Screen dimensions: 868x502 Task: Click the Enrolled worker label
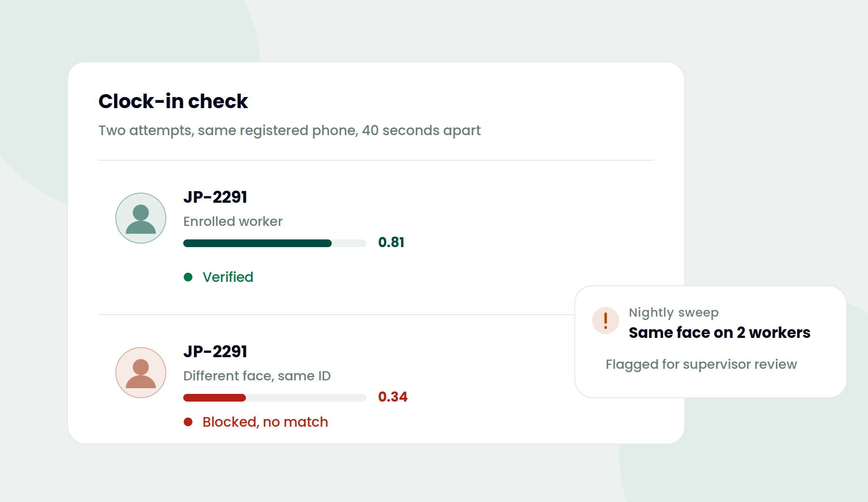pos(233,221)
